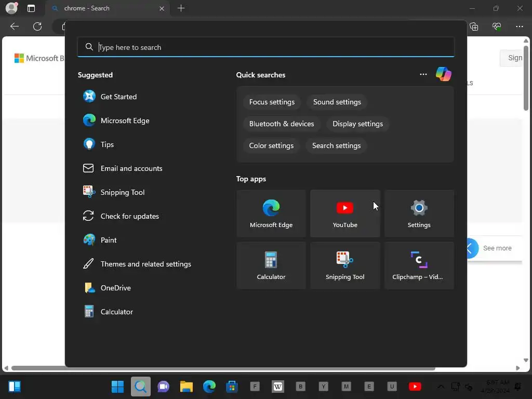Click Edge profile avatar icon
Viewport: 532px width, 399px height.
[x=11, y=8]
